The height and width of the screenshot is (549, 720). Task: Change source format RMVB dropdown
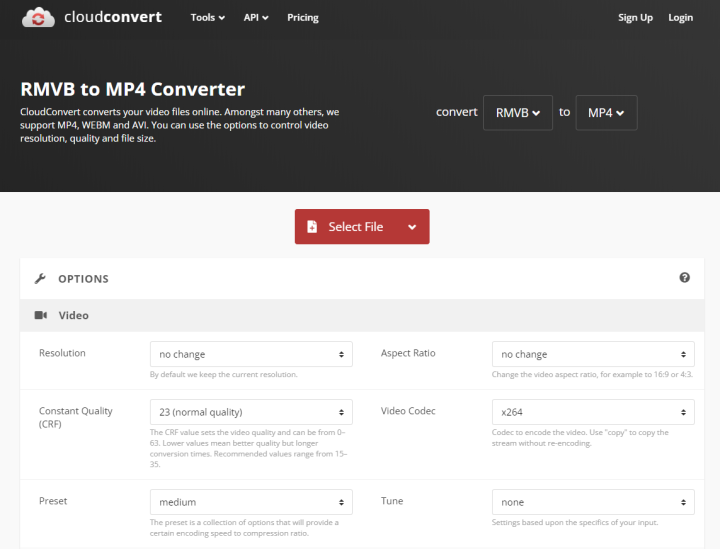pos(517,113)
